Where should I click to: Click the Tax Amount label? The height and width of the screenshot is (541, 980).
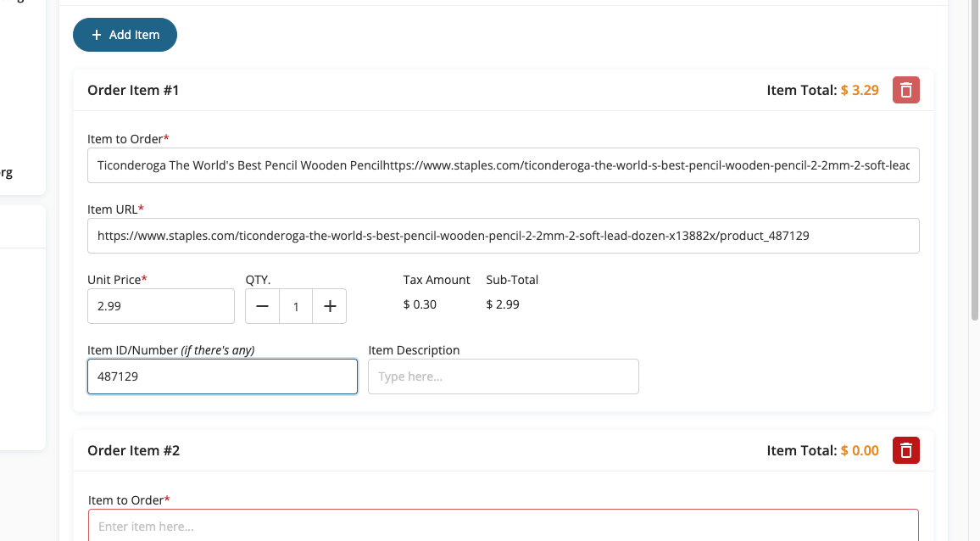[437, 280]
